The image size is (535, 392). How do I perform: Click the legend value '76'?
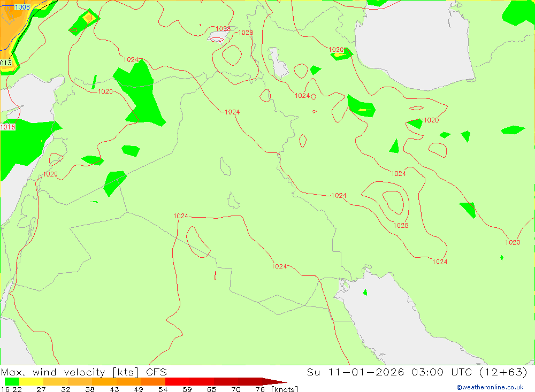click(260, 389)
